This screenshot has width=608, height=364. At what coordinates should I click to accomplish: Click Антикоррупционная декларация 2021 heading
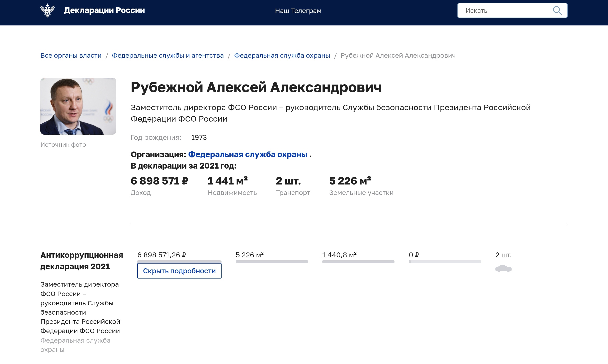[82, 260]
